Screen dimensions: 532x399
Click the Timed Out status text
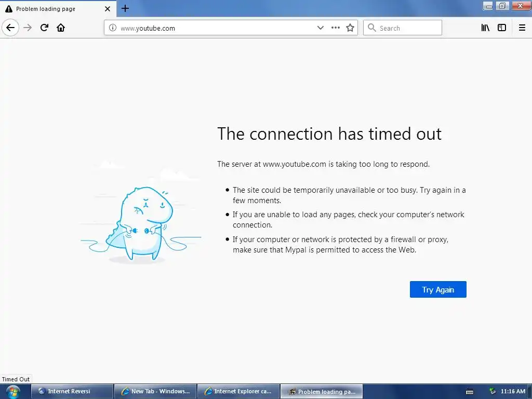pyautogui.click(x=16, y=379)
